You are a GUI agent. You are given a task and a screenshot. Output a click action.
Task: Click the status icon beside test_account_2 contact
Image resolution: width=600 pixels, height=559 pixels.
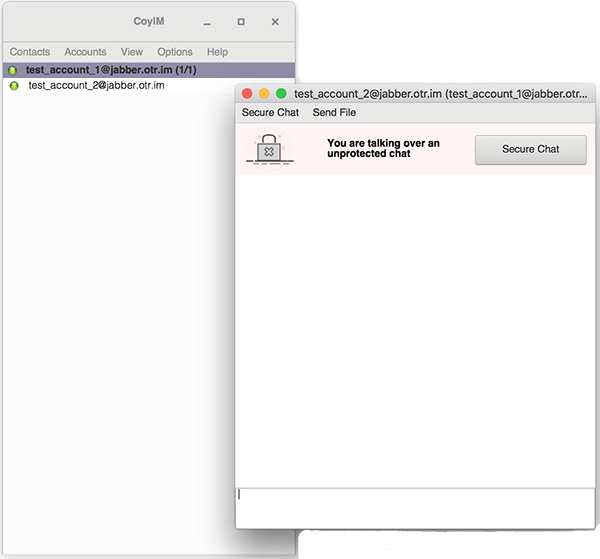(x=14, y=86)
